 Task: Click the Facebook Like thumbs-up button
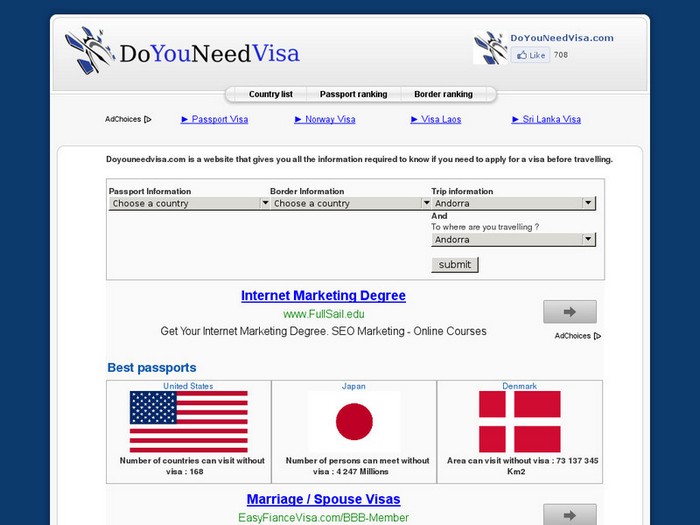(x=530, y=55)
